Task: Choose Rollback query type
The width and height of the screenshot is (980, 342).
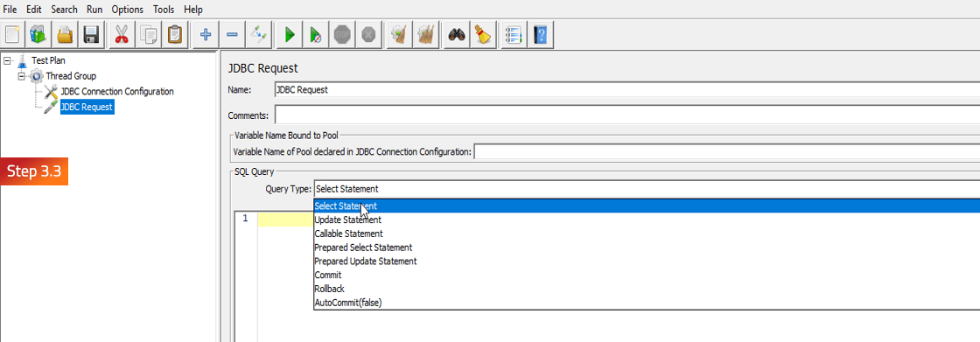Action: pyautogui.click(x=647, y=289)
